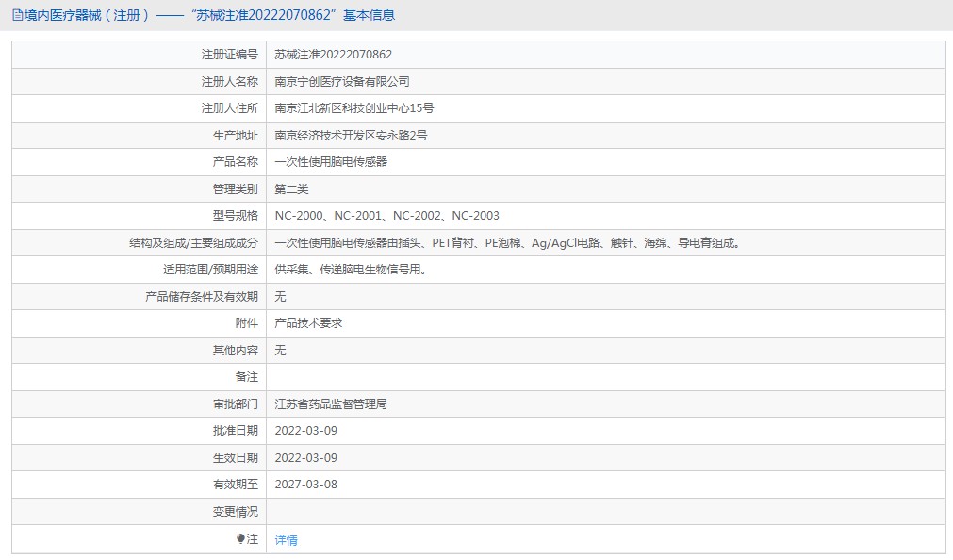
Task: Select approving department 江苏省药品监督管理局
Action: (331, 404)
